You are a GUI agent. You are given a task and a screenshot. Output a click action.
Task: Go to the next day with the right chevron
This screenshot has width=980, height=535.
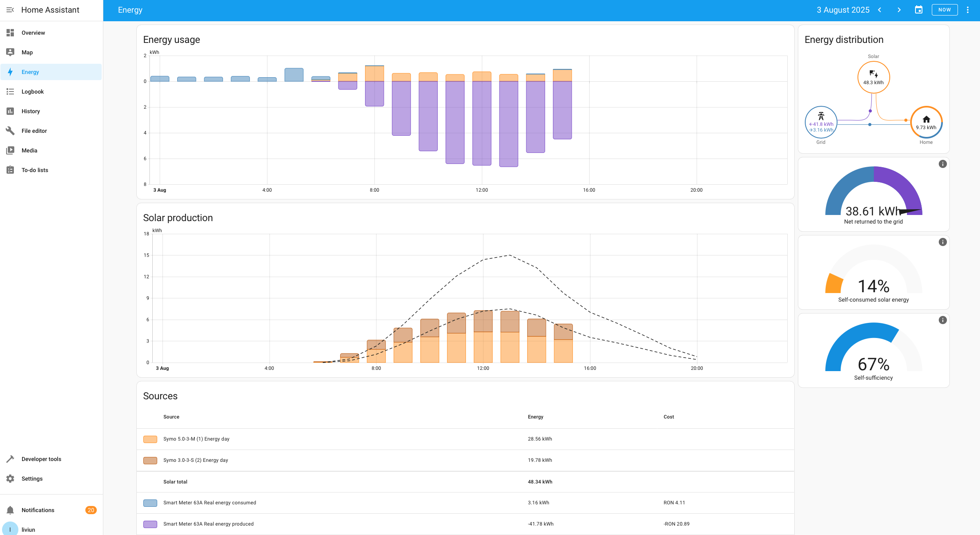pyautogui.click(x=899, y=10)
